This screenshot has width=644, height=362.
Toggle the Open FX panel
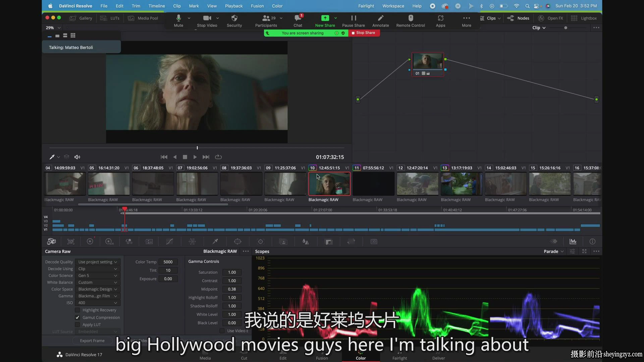(x=550, y=18)
